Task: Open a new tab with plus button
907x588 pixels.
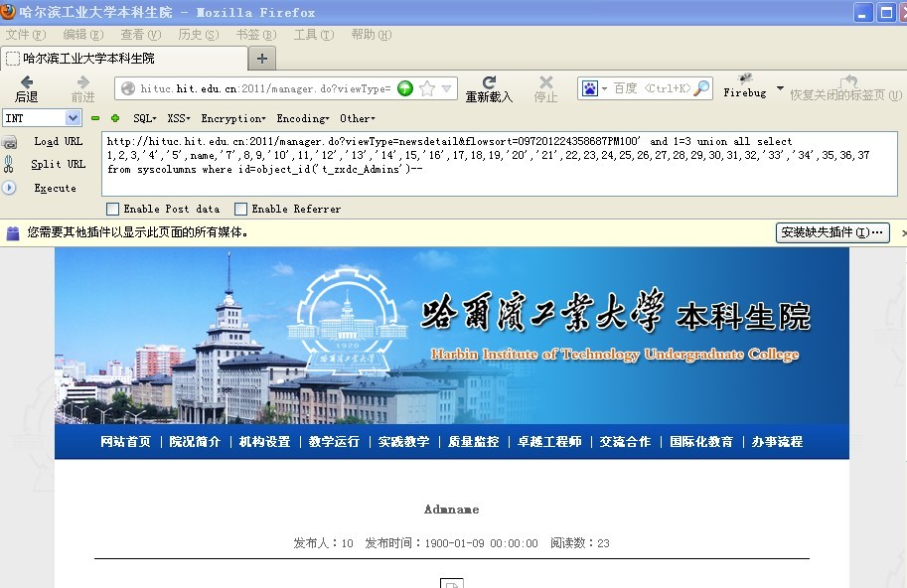Action: (262, 59)
